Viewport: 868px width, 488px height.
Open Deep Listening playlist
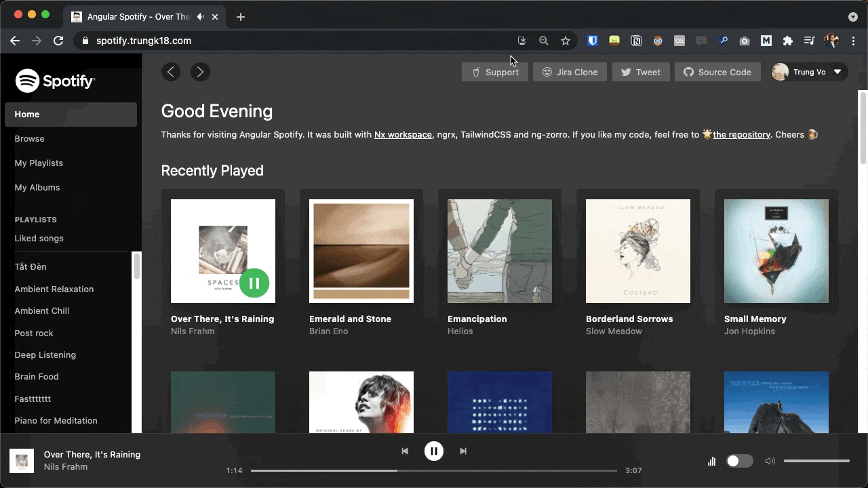coord(45,354)
